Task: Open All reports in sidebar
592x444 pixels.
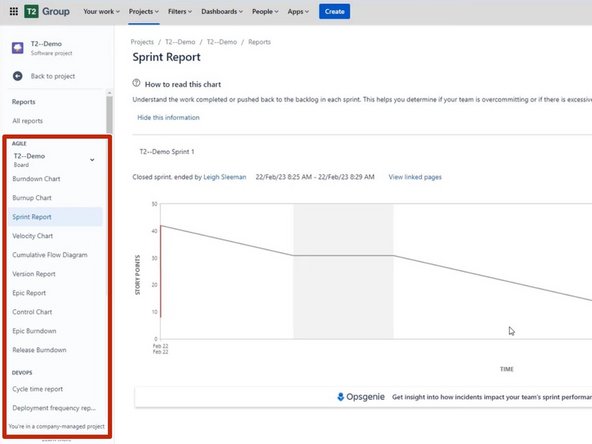Action: tap(28, 121)
